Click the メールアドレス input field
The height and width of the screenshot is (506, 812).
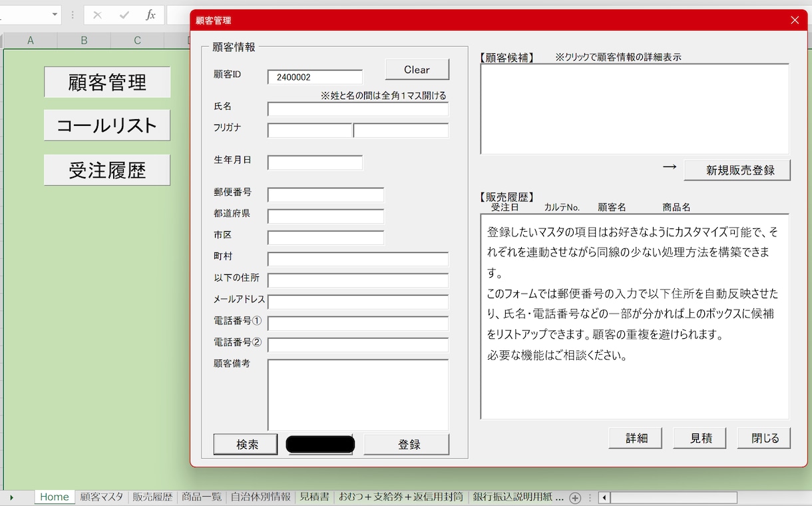[358, 302]
